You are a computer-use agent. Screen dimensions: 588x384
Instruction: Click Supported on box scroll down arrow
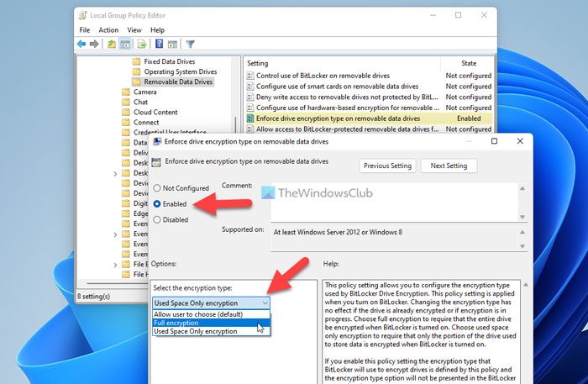coord(522,246)
